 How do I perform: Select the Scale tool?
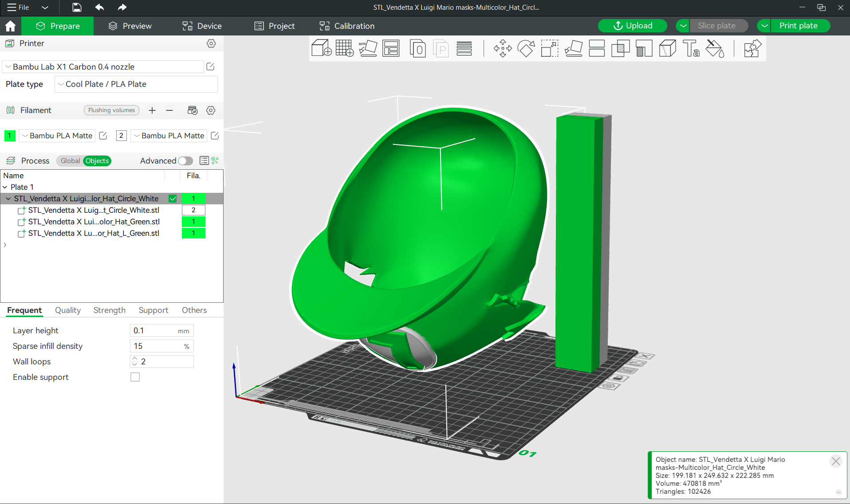point(549,48)
